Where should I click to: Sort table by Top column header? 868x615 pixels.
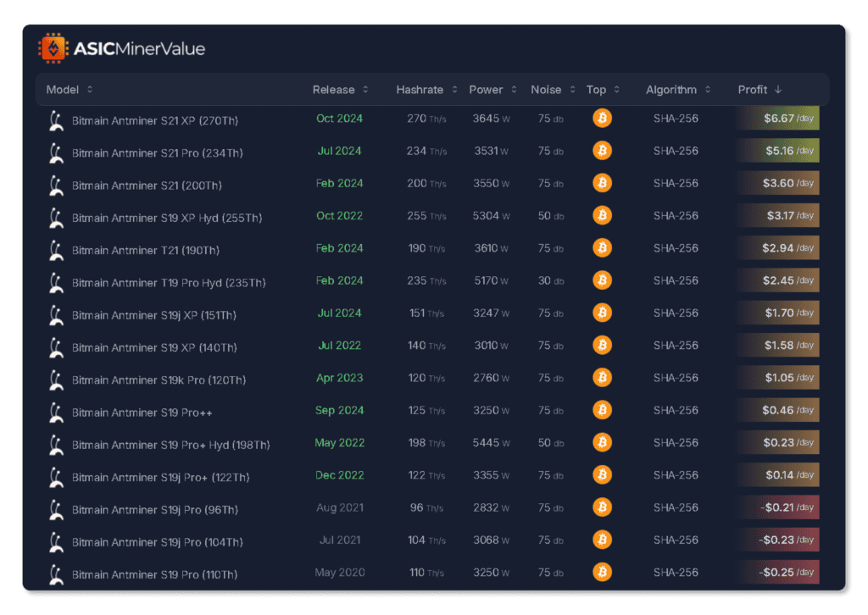(x=603, y=90)
